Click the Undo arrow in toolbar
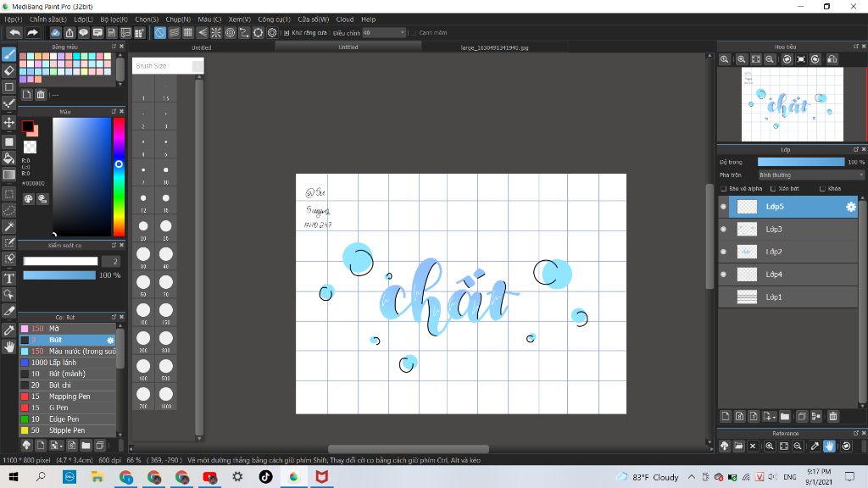868x488 pixels. pos(15,33)
